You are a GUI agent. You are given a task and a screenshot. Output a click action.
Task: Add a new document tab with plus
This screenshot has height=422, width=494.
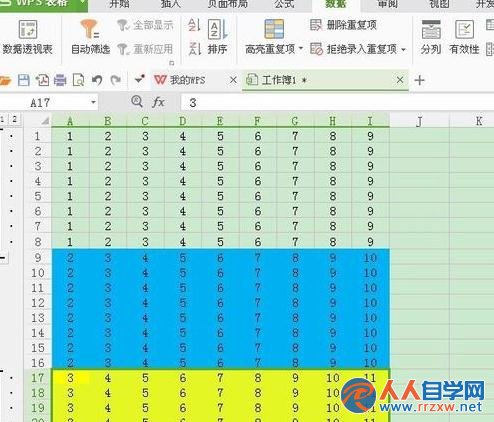click(x=419, y=80)
